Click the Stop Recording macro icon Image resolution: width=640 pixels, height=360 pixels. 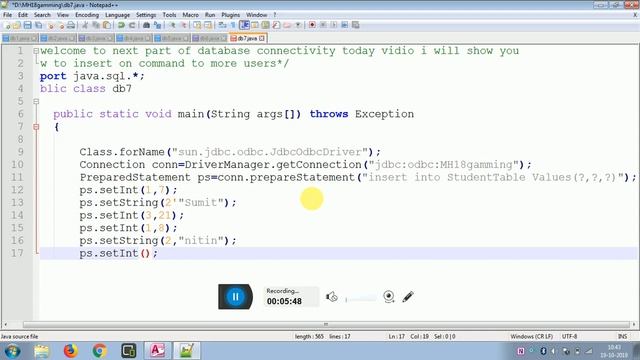(x=323, y=25)
